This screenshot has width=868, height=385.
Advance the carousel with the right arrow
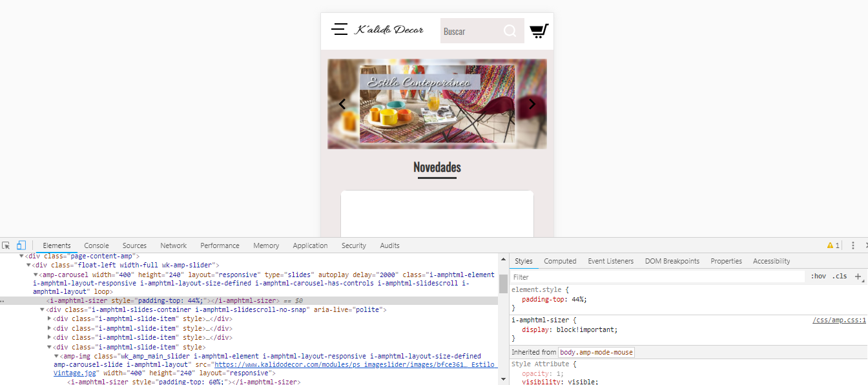[532, 104]
